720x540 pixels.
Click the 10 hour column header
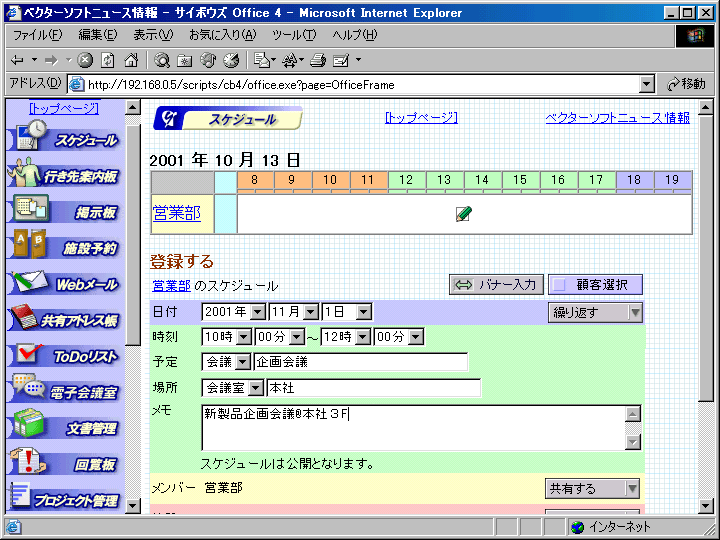click(x=330, y=180)
